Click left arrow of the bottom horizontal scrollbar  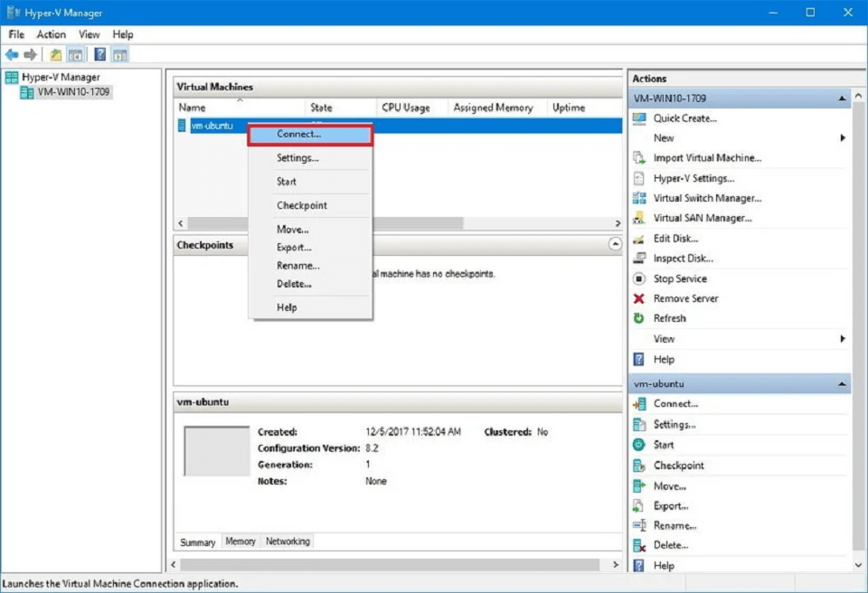(174, 564)
